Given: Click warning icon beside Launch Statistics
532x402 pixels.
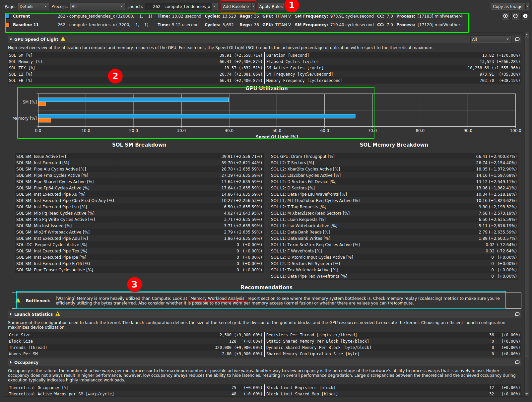Looking at the screenshot, I should [x=58, y=314].
